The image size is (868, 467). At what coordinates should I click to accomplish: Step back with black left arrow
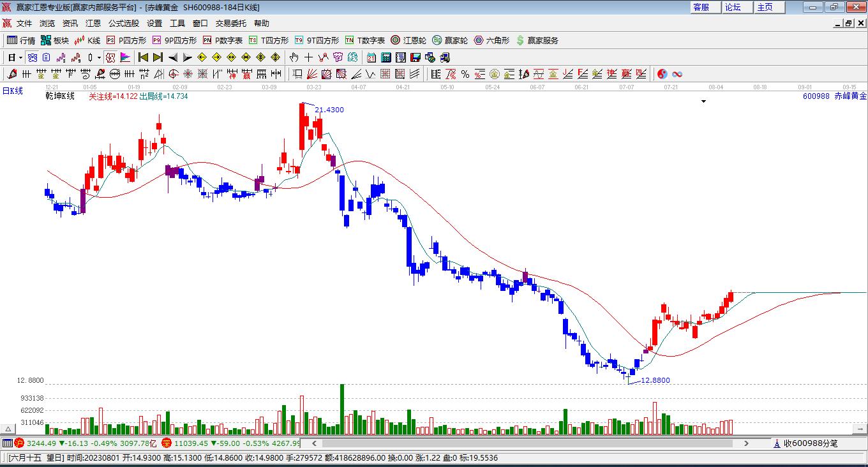click(172, 57)
